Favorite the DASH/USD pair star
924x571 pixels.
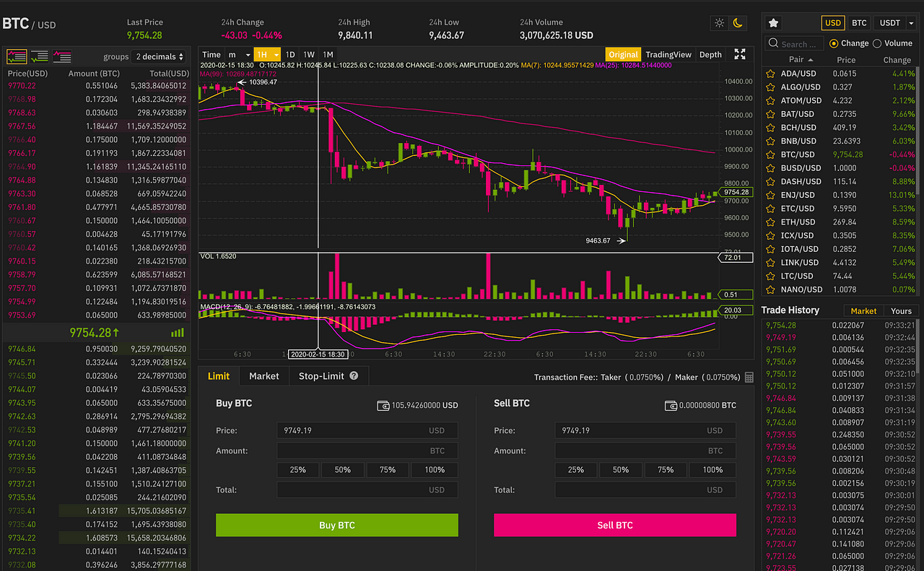(771, 181)
